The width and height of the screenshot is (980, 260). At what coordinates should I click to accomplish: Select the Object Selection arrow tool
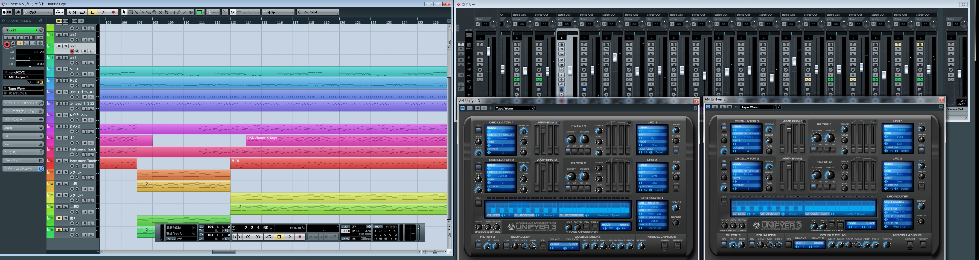coord(124,12)
